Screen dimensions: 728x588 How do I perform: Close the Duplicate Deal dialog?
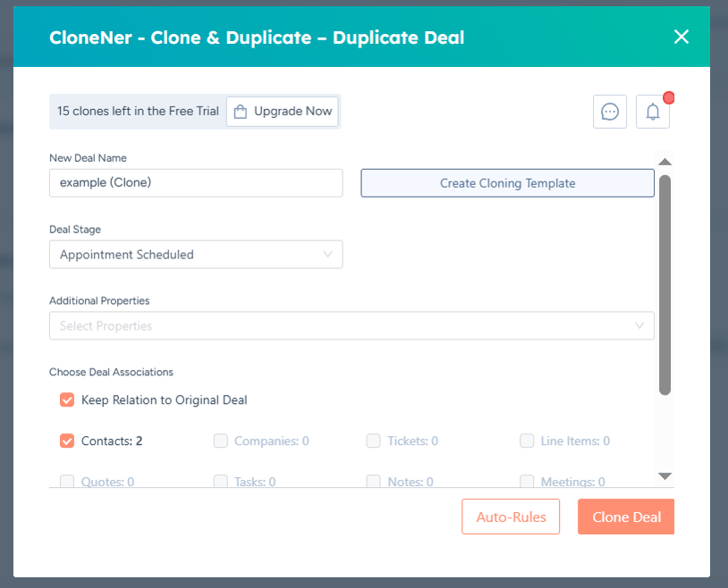pos(681,37)
